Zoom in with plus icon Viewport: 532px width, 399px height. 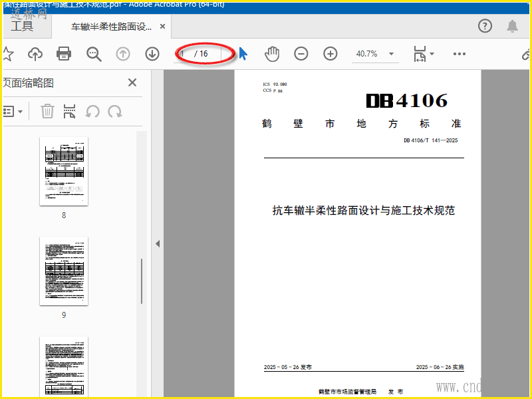click(x=330, y=54)
